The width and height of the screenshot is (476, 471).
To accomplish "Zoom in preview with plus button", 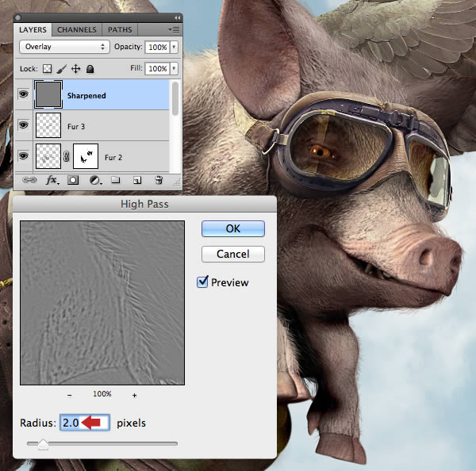I will pyautogui.click(x=135, y=395).
